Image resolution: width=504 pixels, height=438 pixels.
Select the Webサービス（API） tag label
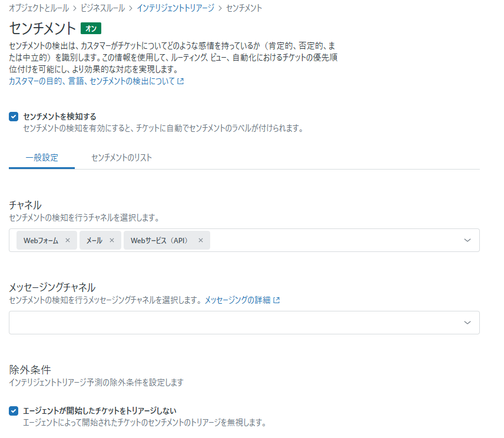(x=159, y=240)
